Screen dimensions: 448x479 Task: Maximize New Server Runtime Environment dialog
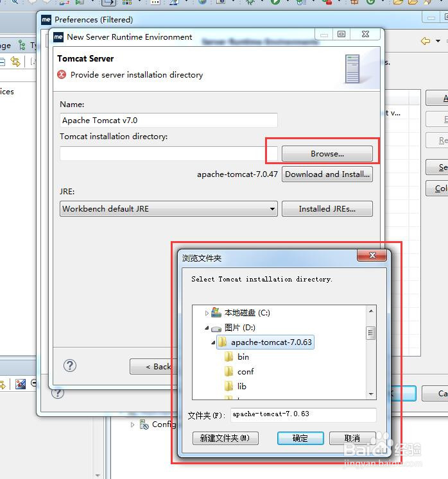(x=341, y=34)
